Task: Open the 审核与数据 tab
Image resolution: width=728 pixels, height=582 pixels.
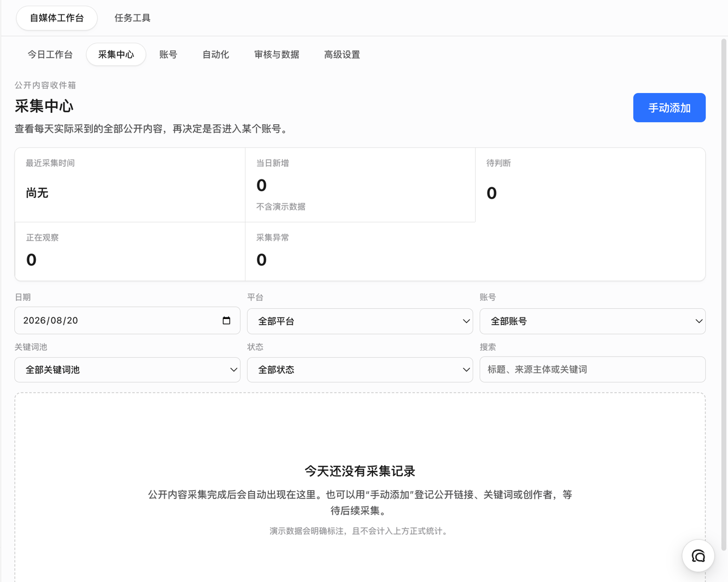Action: point(277,55)
